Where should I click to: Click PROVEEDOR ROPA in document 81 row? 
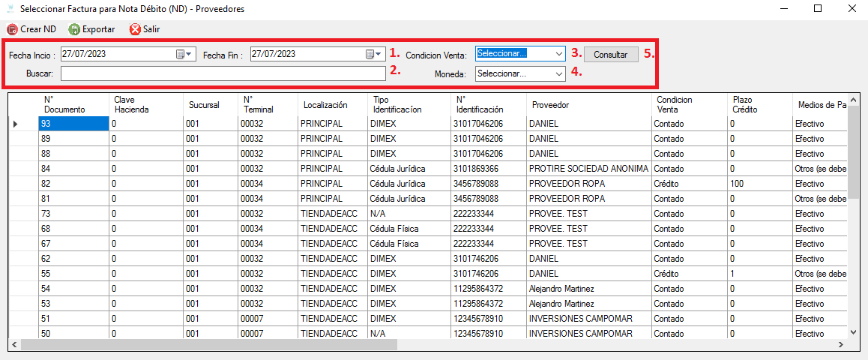588,198
